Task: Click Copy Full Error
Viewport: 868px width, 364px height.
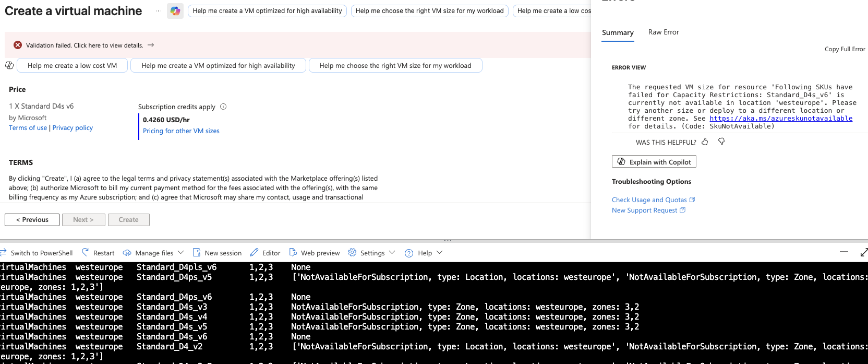Action: (x=845, y=49)
